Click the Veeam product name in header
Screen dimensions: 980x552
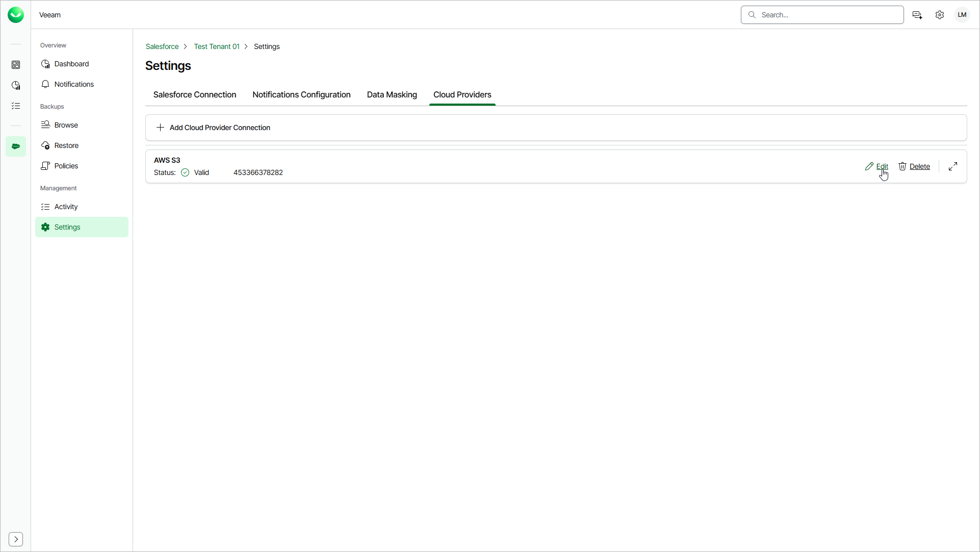coord(50,15)
